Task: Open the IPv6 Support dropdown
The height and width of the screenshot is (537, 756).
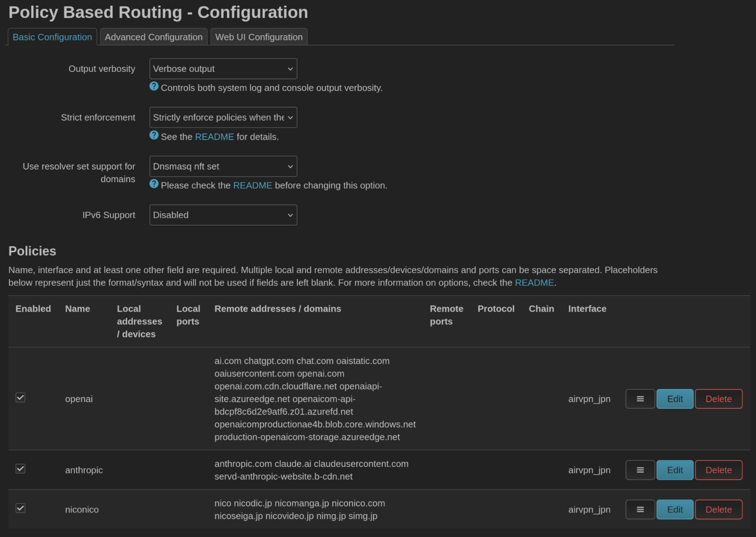Action: tap(223, 215)
